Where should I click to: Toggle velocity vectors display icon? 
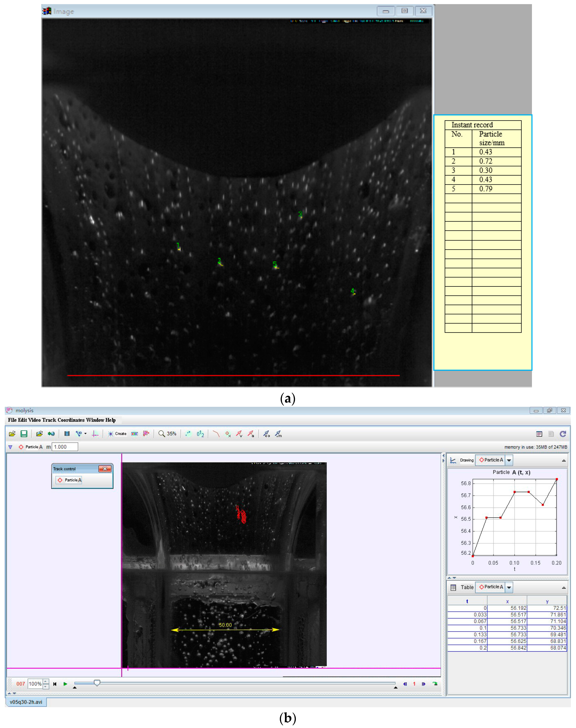[239, 434]
